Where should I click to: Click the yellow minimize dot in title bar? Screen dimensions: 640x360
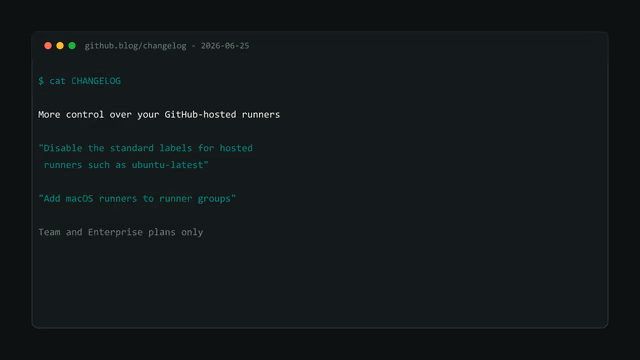60,46
